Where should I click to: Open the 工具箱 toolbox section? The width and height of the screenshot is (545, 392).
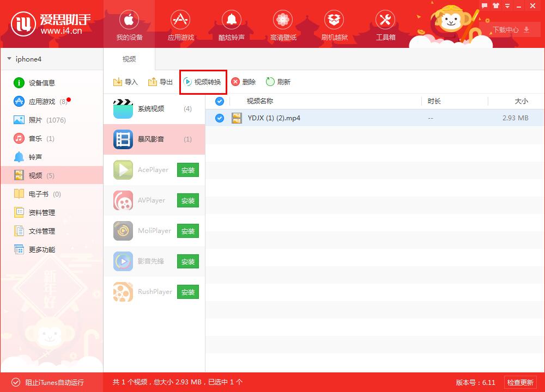click(x=385, y=24)
